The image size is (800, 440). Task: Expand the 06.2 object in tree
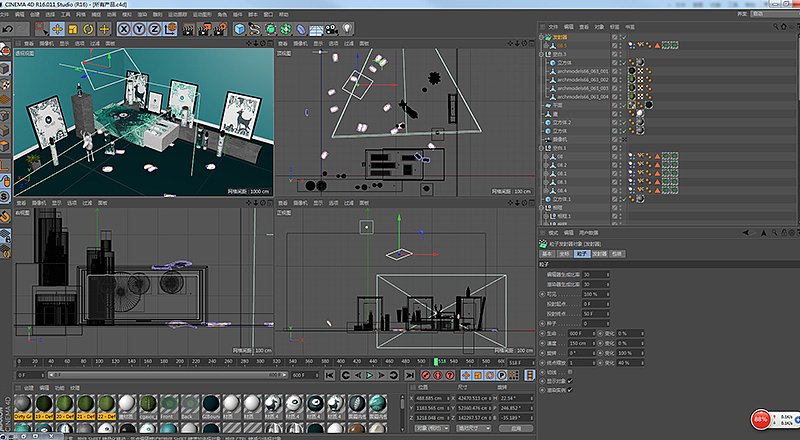click(x=546, y=165)
